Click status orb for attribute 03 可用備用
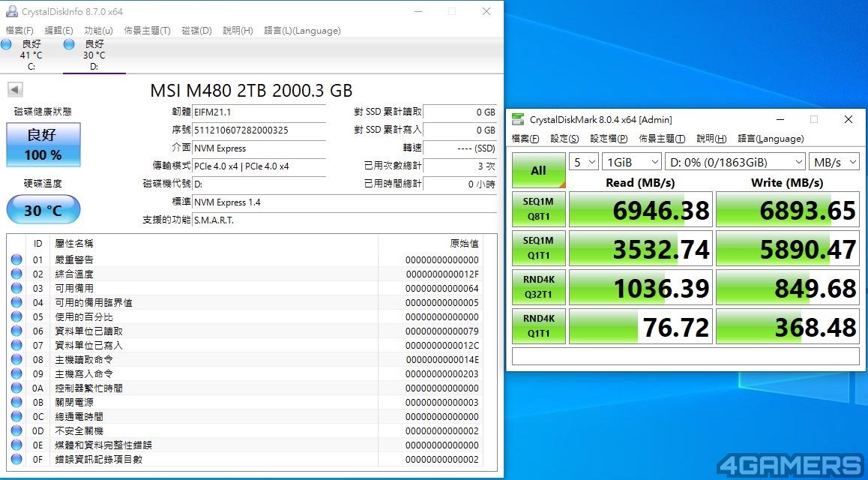This screenshot has width=868, height=480. (16, 289)
